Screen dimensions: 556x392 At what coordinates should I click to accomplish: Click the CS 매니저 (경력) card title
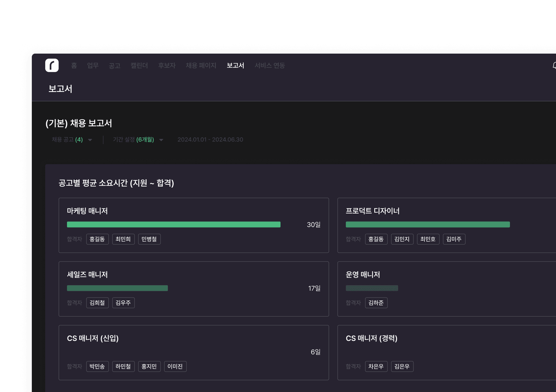[372, 338]
